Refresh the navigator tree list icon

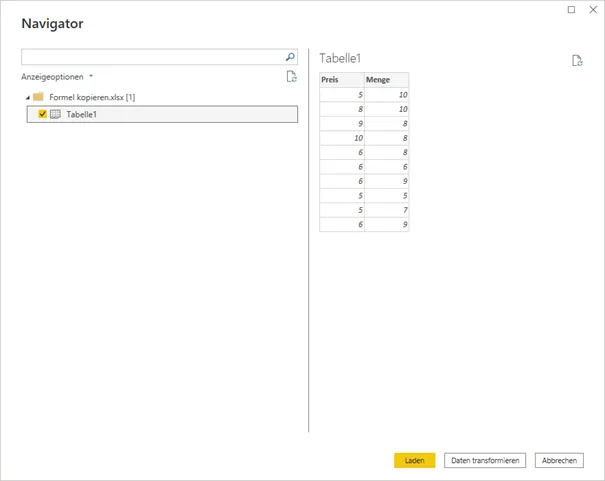(292, 76)
